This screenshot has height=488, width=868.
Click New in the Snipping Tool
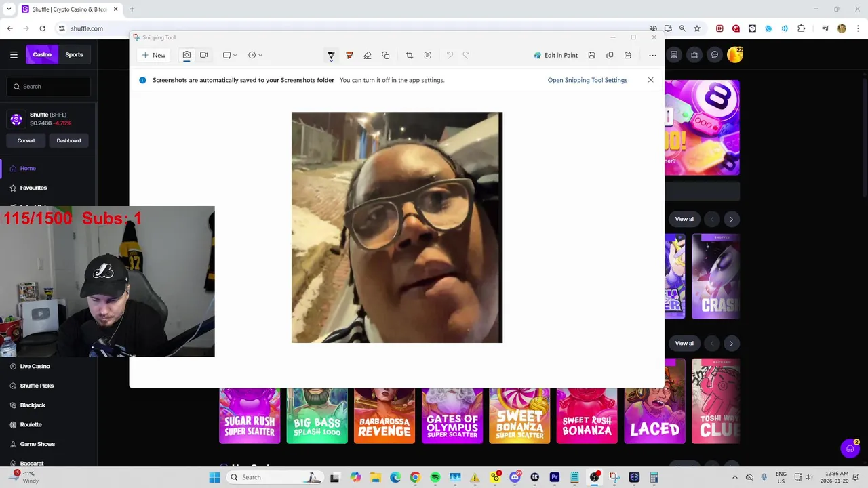tap(153, 55)
